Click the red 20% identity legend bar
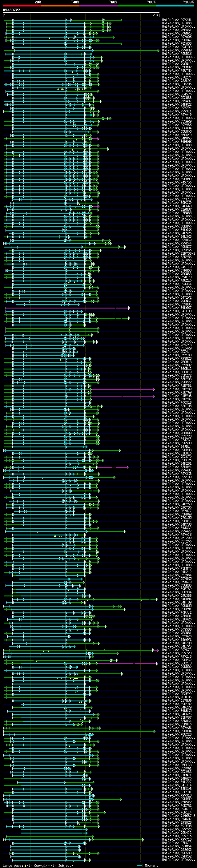This screenshot has width=197, height=868. (x=22, y=6)
